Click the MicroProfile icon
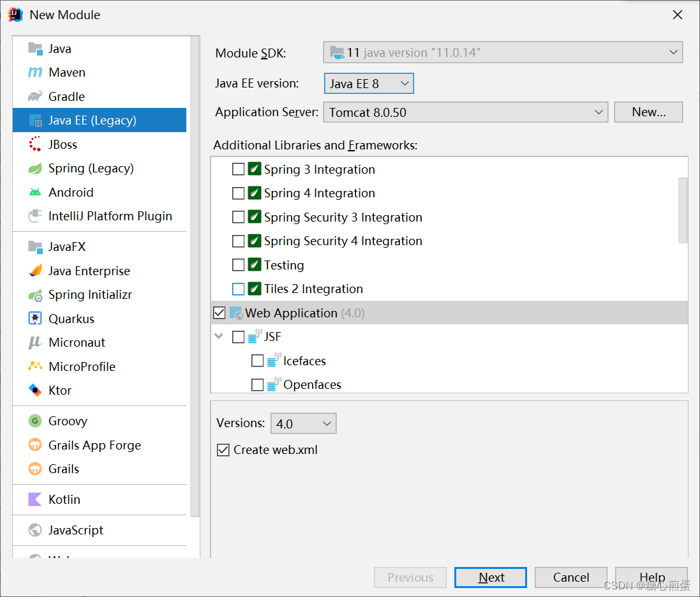 pyautogui.click(x=35, y=366)
